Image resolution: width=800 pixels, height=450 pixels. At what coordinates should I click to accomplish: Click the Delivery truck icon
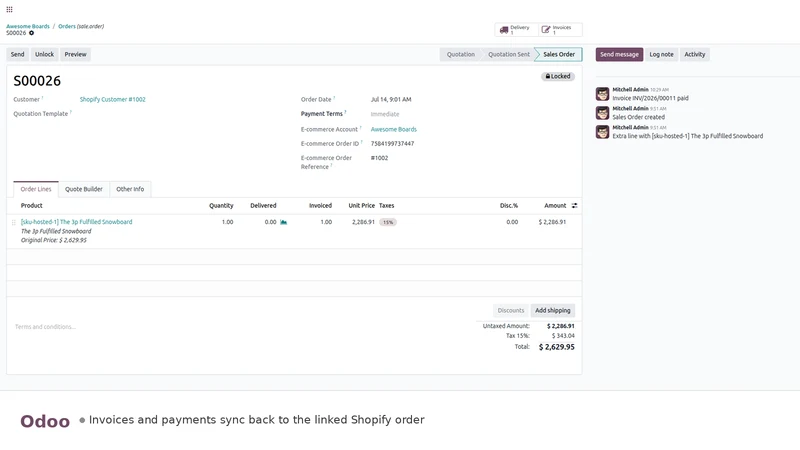[504, 30]
